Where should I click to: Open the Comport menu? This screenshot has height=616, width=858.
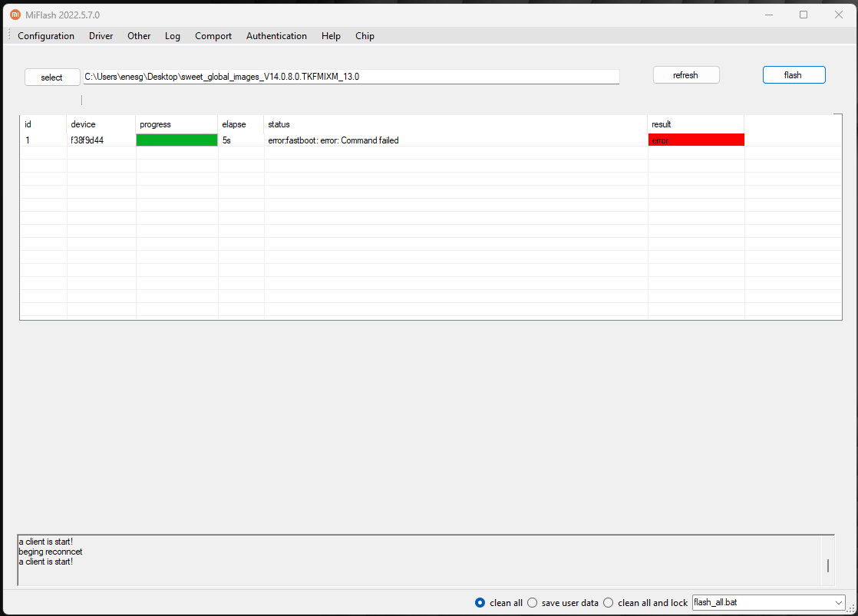[x=213, y=36]
